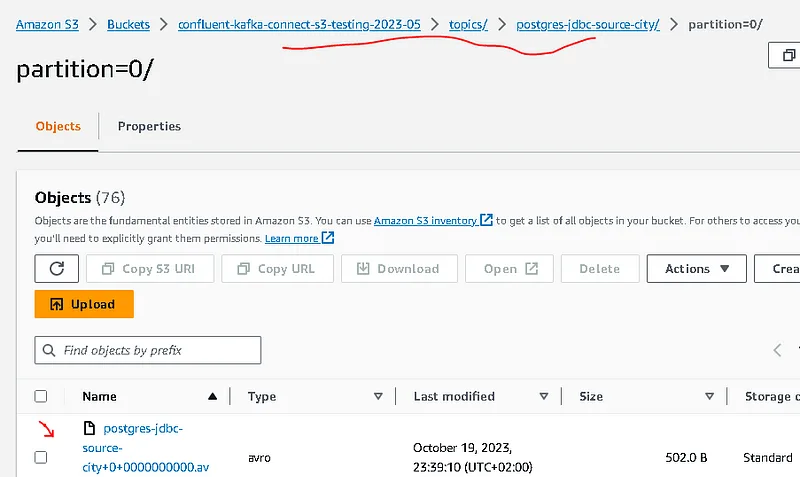Switch to the Properties tab
Image resolution: width=800 pixels, height=477 pixels.
pos(149,126)
